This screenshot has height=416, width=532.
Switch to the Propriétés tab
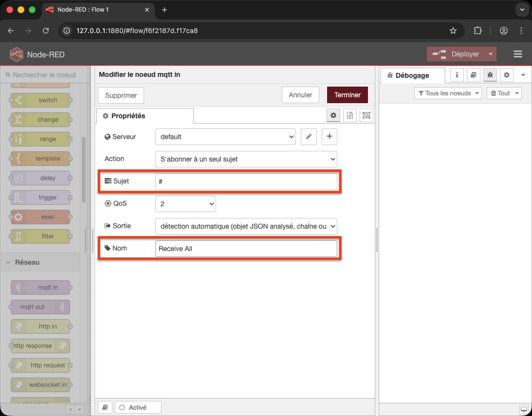(x=129, y=116)
